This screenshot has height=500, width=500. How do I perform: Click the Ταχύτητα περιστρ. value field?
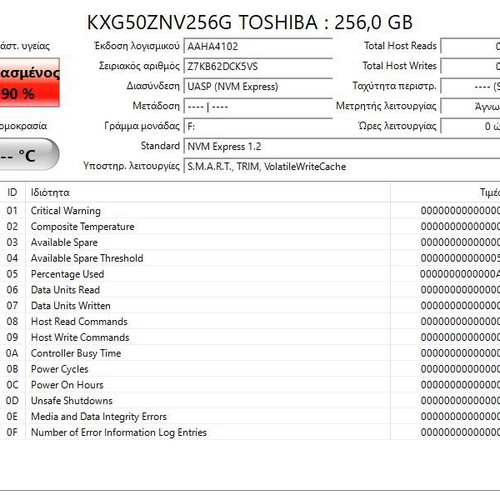coord(470,86)
